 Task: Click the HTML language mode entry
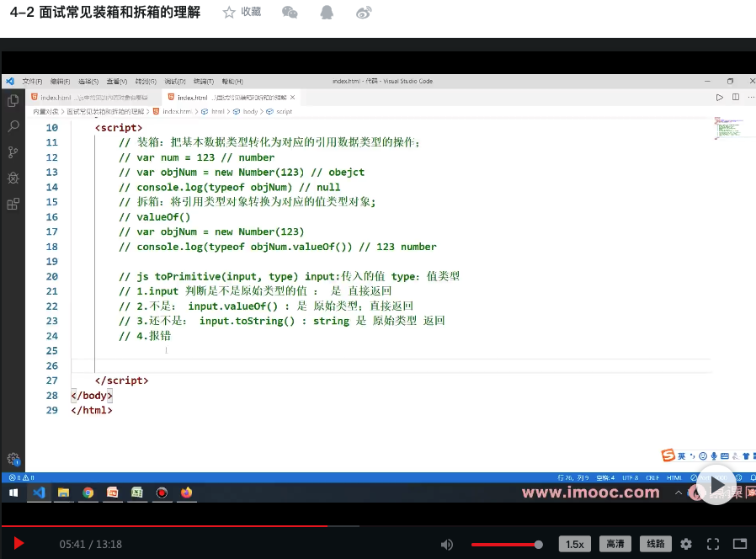point(674,477)
